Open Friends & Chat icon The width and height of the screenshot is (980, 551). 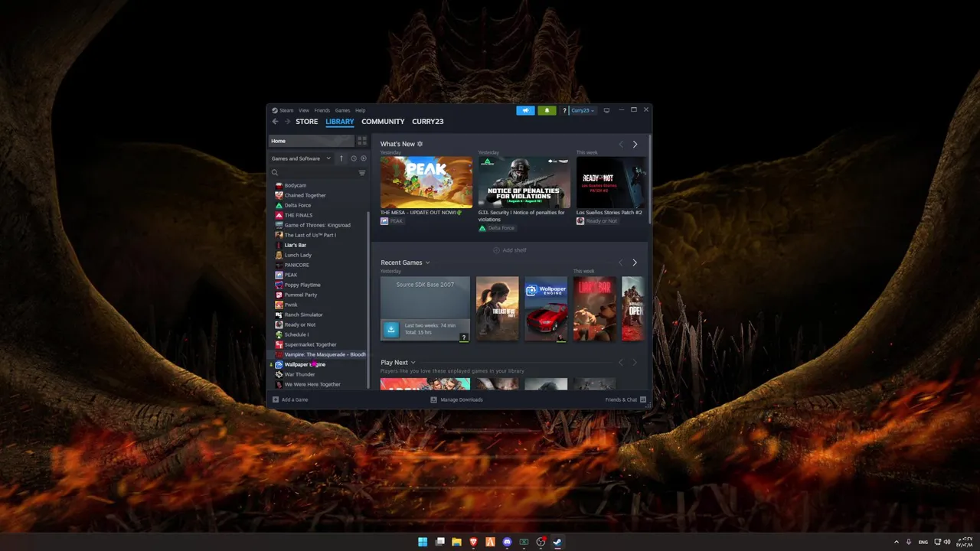[x=643, y=399]
